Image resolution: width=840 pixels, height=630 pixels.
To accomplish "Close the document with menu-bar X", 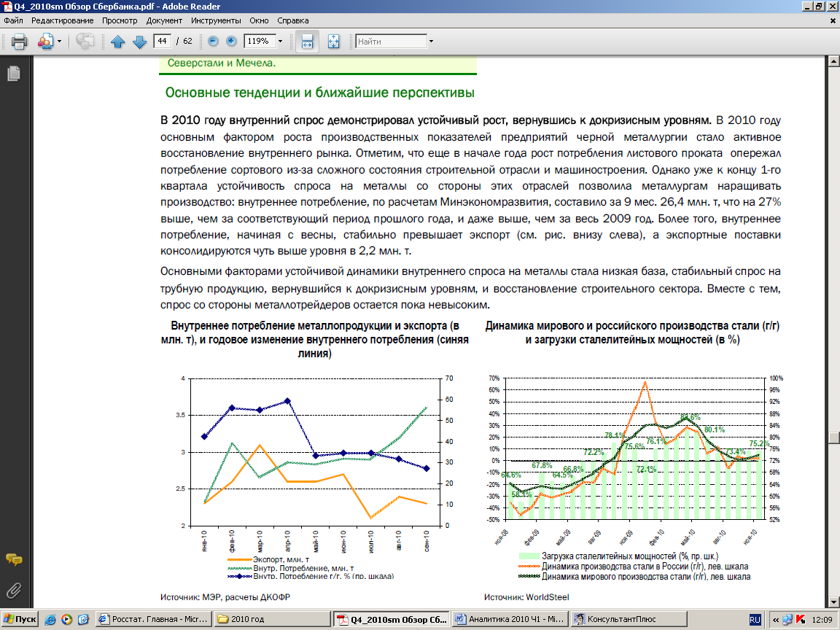I will coord(833,21).
